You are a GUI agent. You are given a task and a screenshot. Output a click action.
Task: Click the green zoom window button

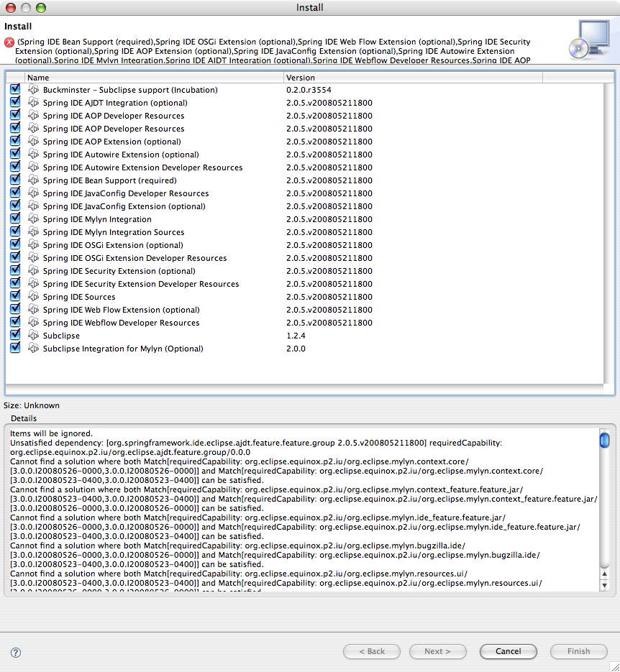pos(41,8)
